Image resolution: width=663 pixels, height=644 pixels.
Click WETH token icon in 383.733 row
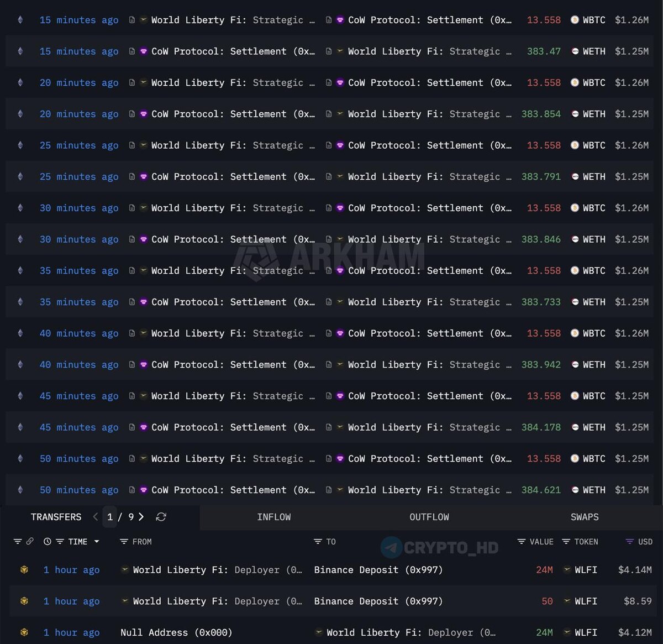point(575,302)
